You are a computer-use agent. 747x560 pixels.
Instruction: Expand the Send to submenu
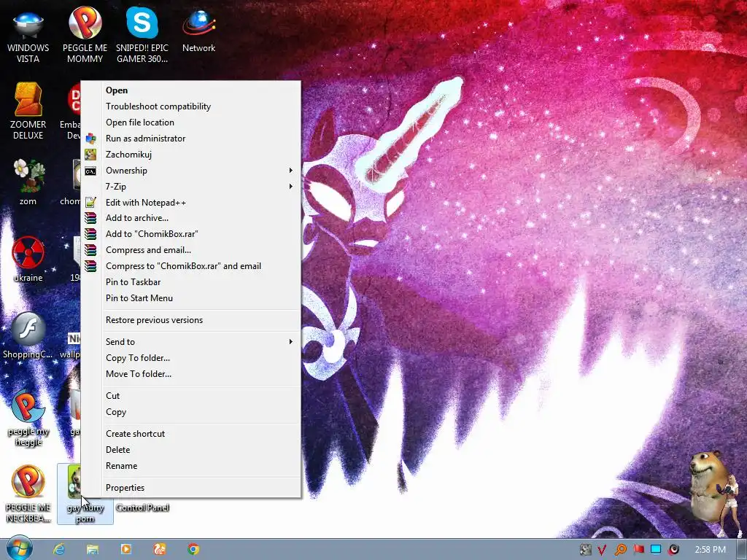coord(191,342)
